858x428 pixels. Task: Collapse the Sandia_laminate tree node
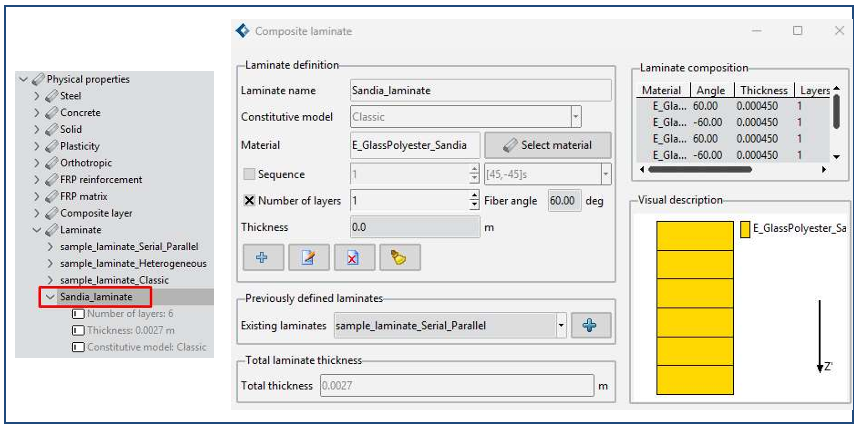click(51, 297)
